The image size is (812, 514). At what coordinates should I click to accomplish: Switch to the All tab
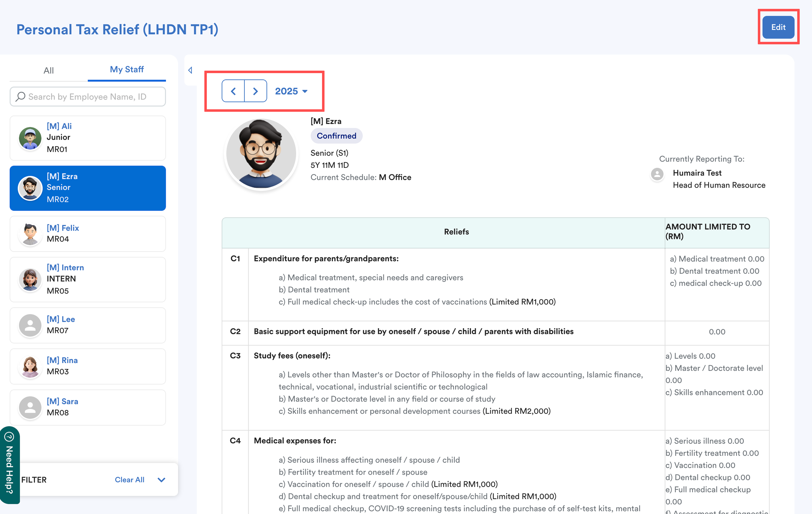point(49,70)
